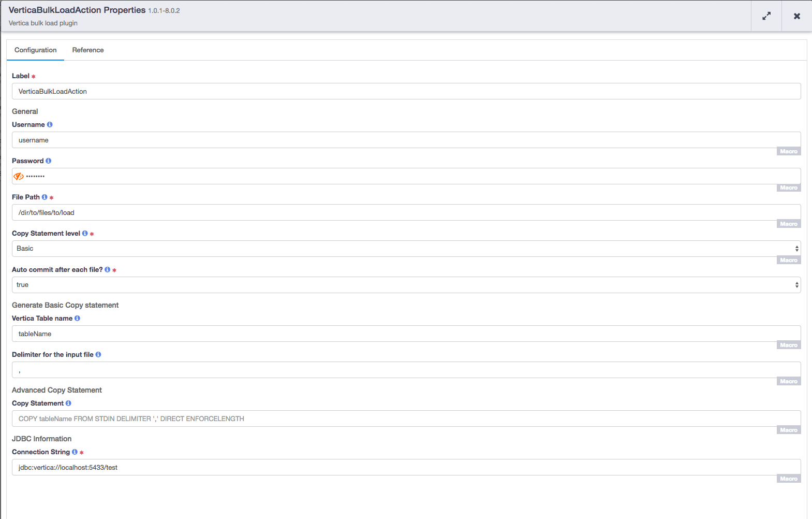
Task: Click the Connection String input field
Action: coord(406,467)
